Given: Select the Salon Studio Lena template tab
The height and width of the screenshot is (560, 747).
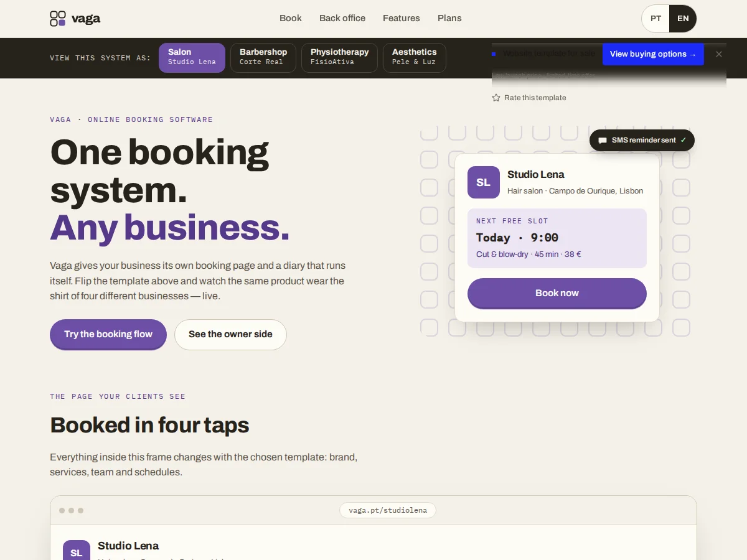Looking at the screenshot, I should pos(192,57).
